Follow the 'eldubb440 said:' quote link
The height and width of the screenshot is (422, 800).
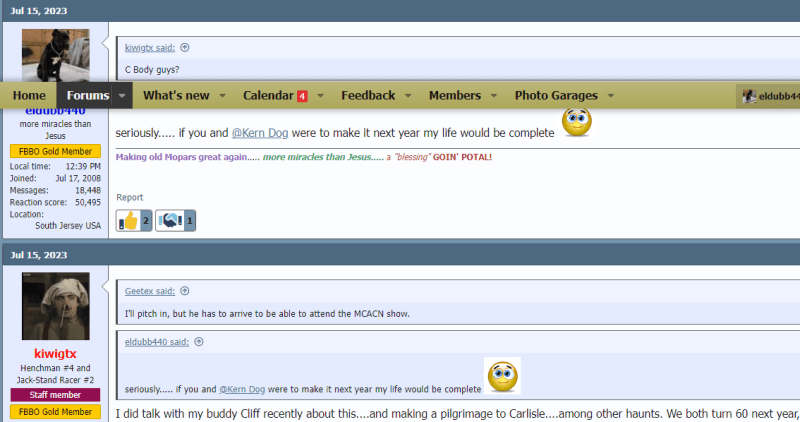(157, 342)
